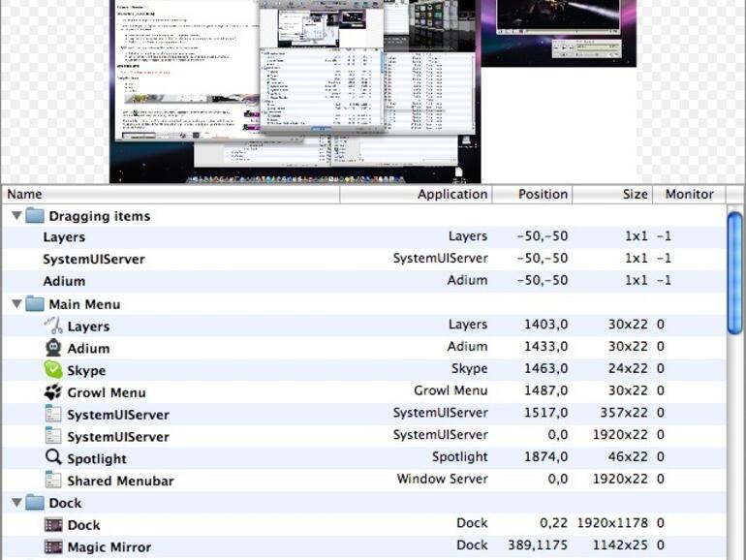Click the icon of the SystemUIServer 1920x22 row
Screen dimensions: 746x560
point(53,436)
